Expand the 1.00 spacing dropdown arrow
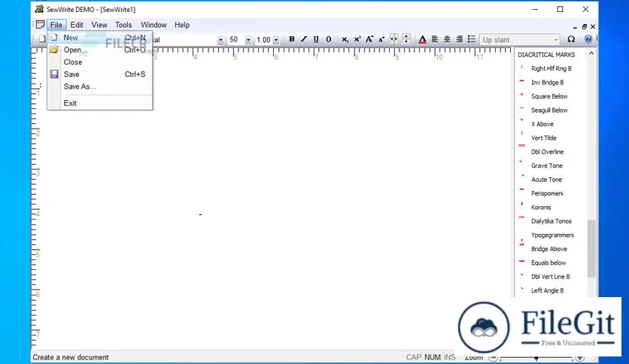This screenshot has height=364, width=629. click(276, 40)
